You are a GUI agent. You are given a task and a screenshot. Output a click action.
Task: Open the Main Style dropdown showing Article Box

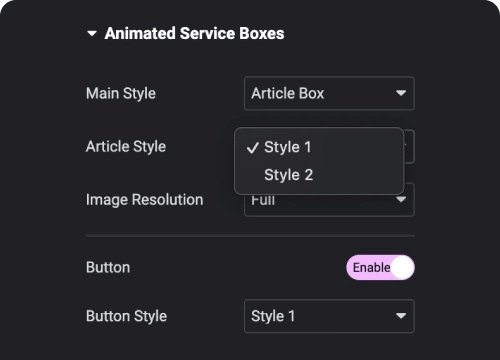[x=329, y=93]
